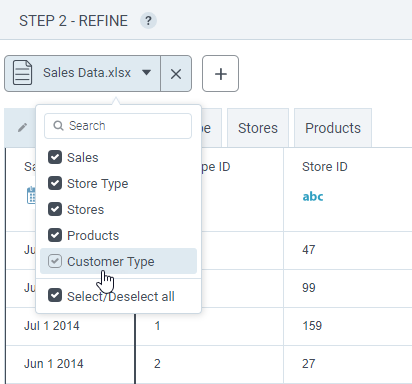Select the Jul 1 2014 date cell
The width and height of the screenshot is (412, 384).
70,326
